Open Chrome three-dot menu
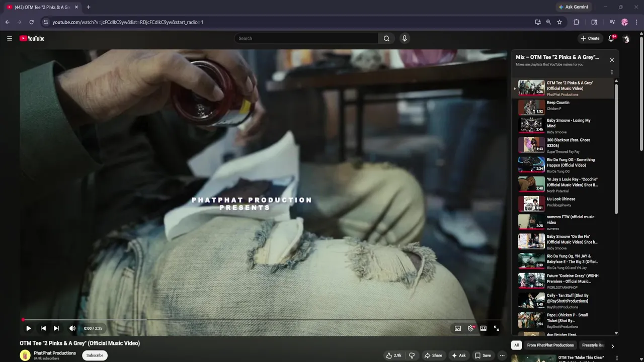The width and height of the screenshot is (644, 362). pos(637,22)
